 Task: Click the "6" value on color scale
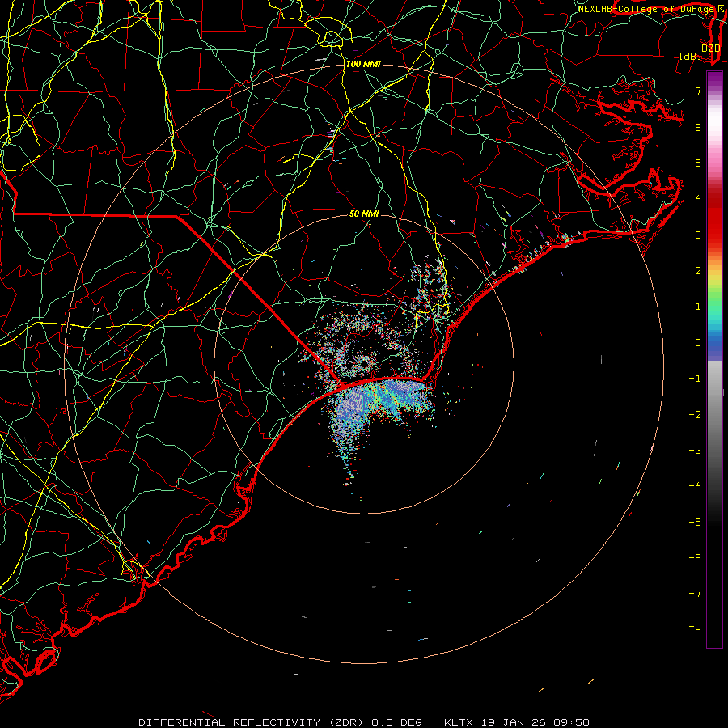pyautogui.click(x=698, y=127)
